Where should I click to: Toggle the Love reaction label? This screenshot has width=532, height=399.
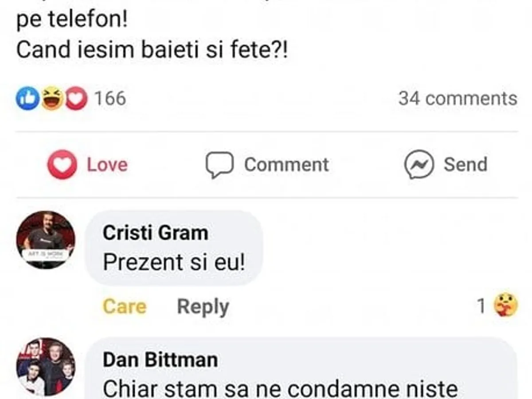[x=107, y=164]
